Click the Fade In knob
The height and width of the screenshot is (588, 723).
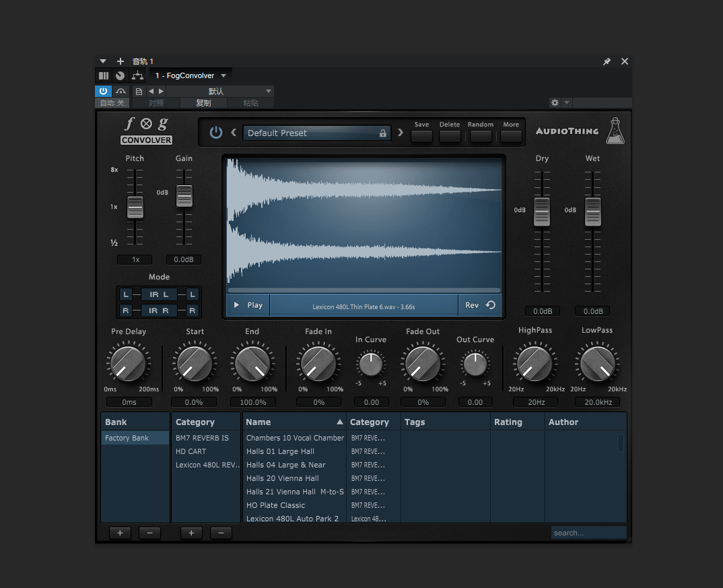point(318,364)
